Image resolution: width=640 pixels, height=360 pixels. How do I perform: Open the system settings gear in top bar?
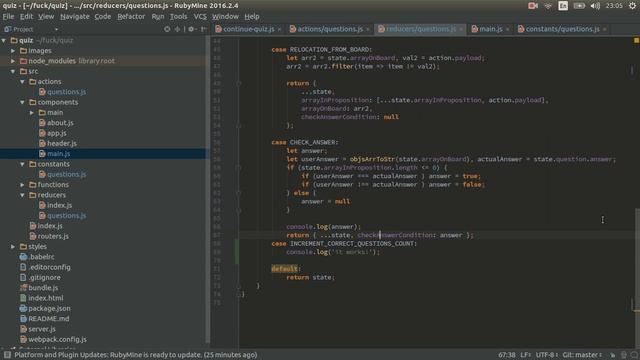[x=632, y=6]
